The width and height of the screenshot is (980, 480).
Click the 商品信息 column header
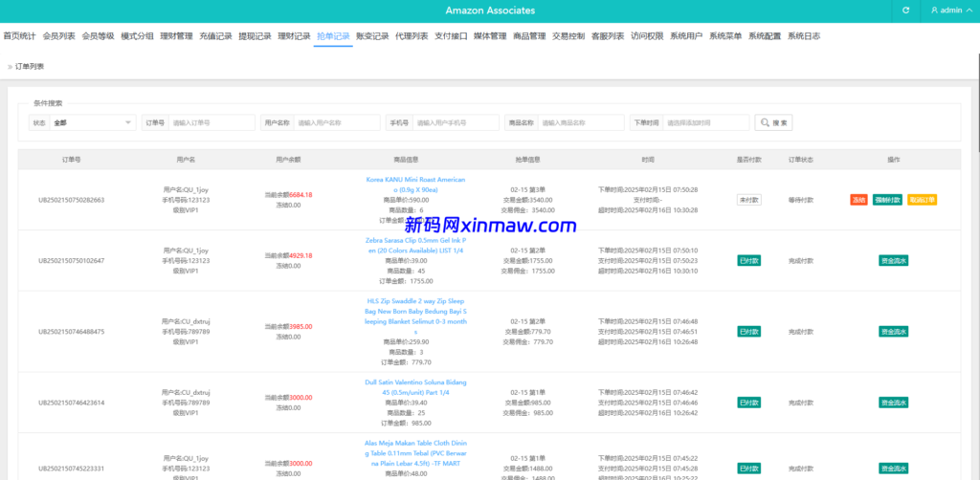406,160
